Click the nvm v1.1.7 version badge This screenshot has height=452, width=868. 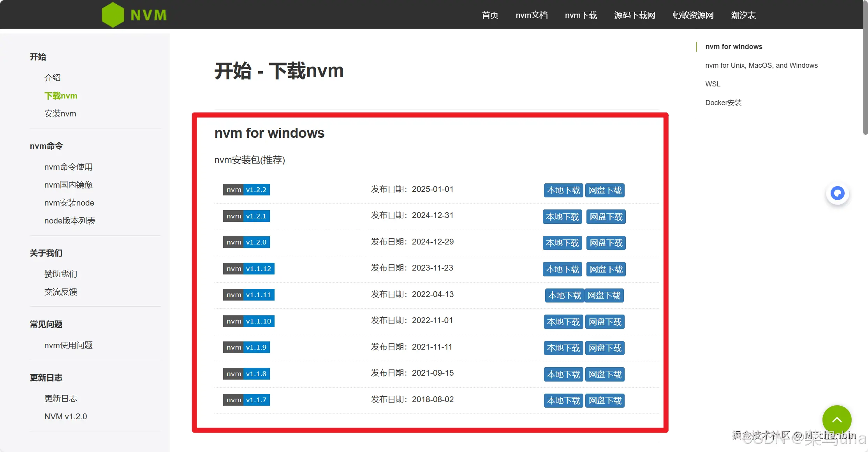click(246, 400)
